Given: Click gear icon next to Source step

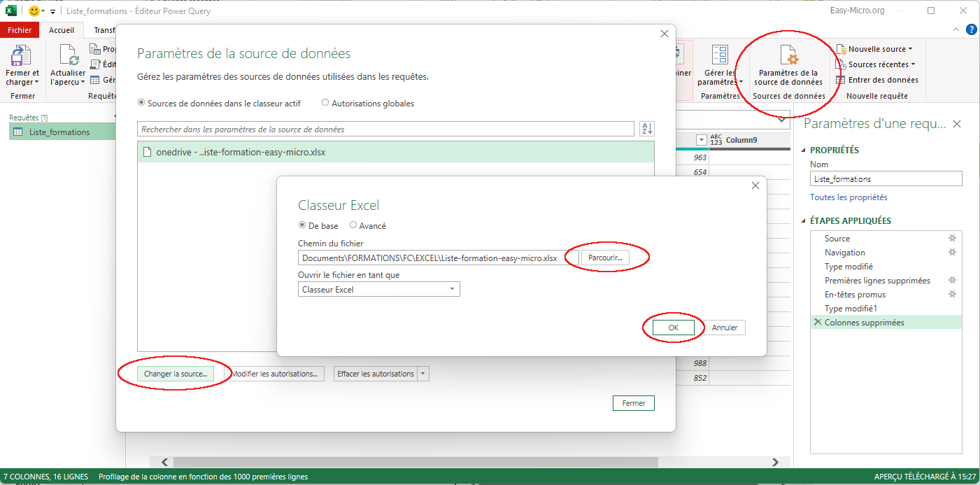Looking at the screenshot, I should pyautogui.click(x=951, y=239).
